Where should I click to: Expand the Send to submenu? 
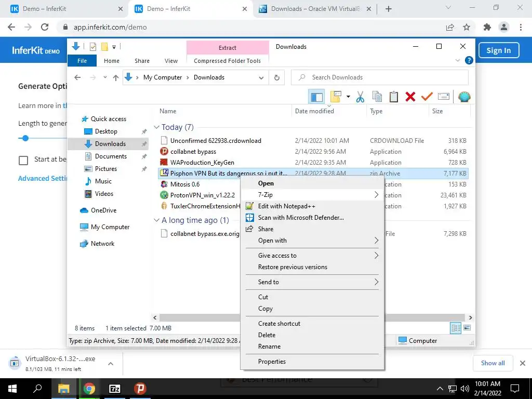tap(312, 282)
